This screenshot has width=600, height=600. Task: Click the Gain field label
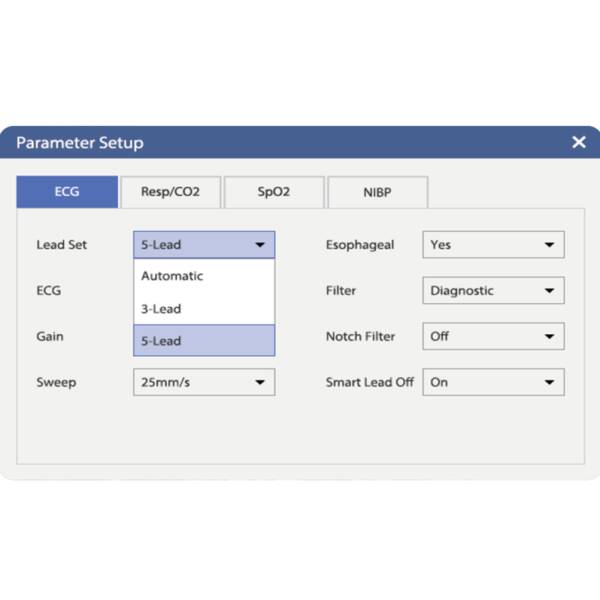point(50,337)
